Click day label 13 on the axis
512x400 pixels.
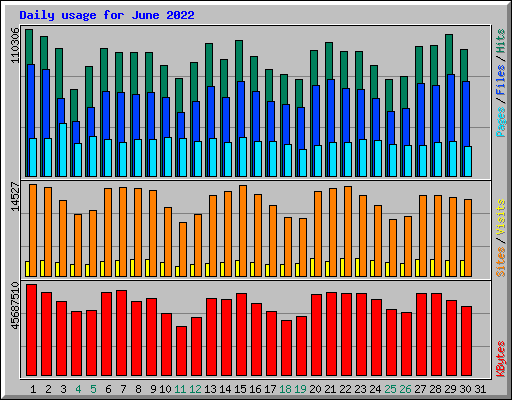[210, 389]
